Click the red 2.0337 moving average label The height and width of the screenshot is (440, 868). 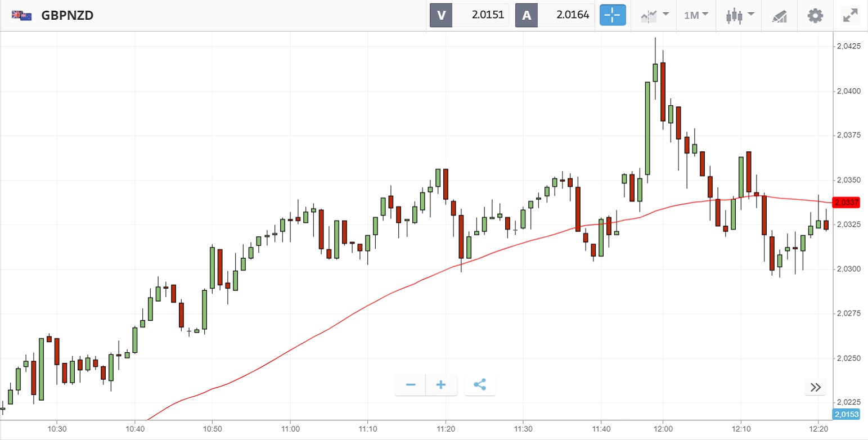847,202
